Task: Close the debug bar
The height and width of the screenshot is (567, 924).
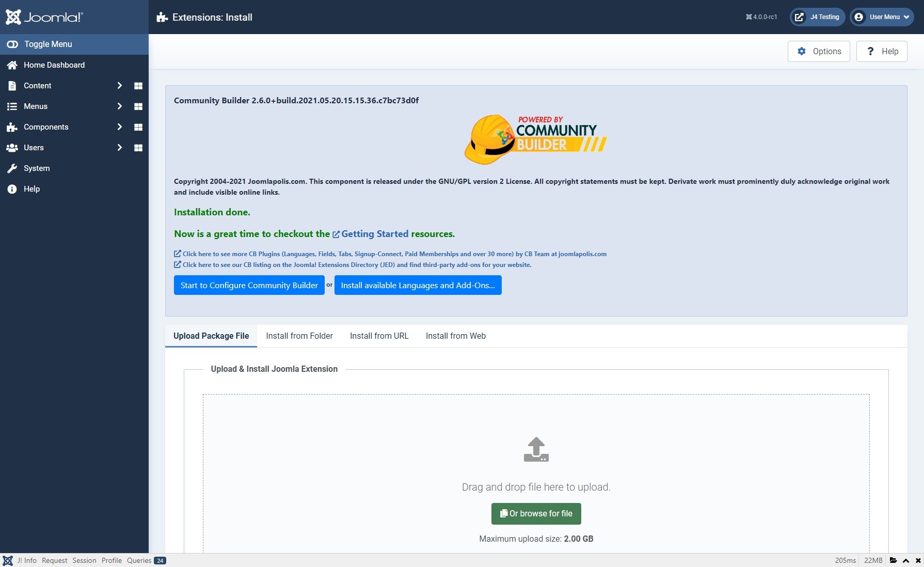Action: 918,560
